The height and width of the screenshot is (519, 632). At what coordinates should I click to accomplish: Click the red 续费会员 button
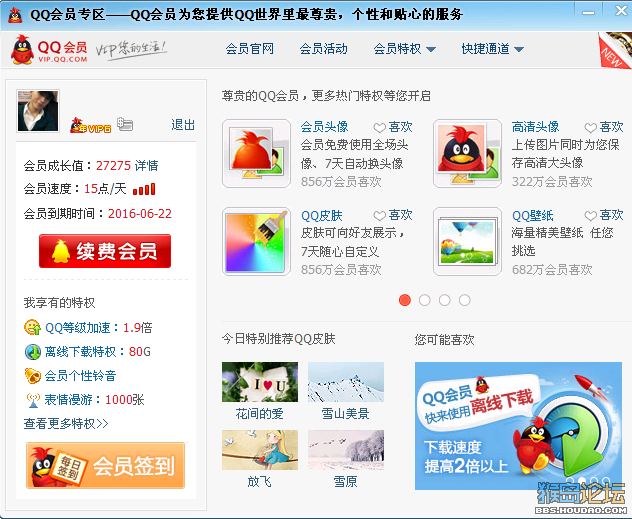tap(105, 251)
